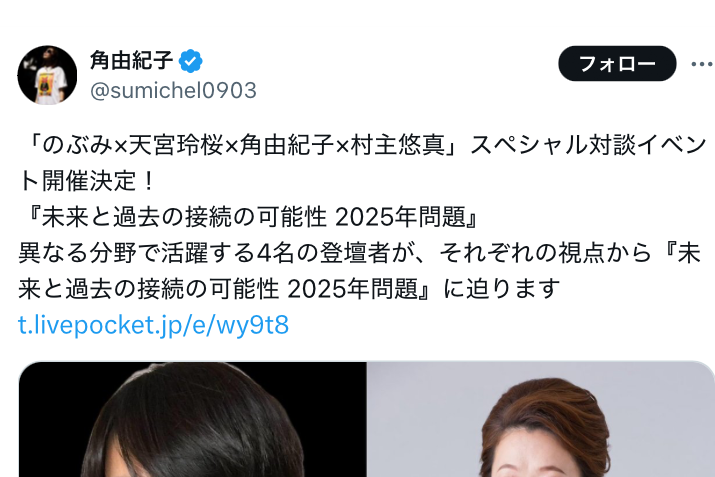Click のぶみ at the tweet start
The image size is (715, 477).
[x=77, y=145]
